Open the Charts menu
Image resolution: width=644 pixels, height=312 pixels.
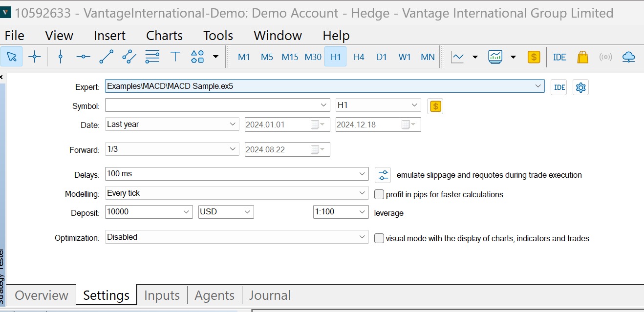(164, 36)
